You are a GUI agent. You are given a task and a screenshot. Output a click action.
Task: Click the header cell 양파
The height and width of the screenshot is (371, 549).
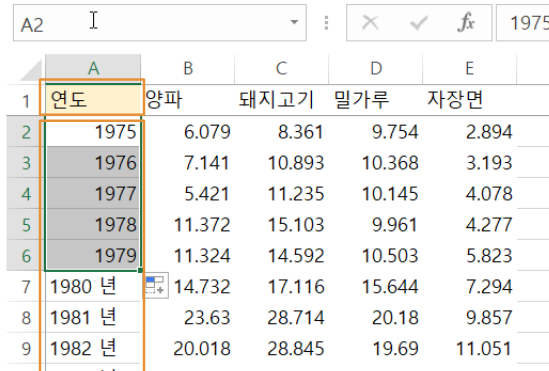[188, 100]
